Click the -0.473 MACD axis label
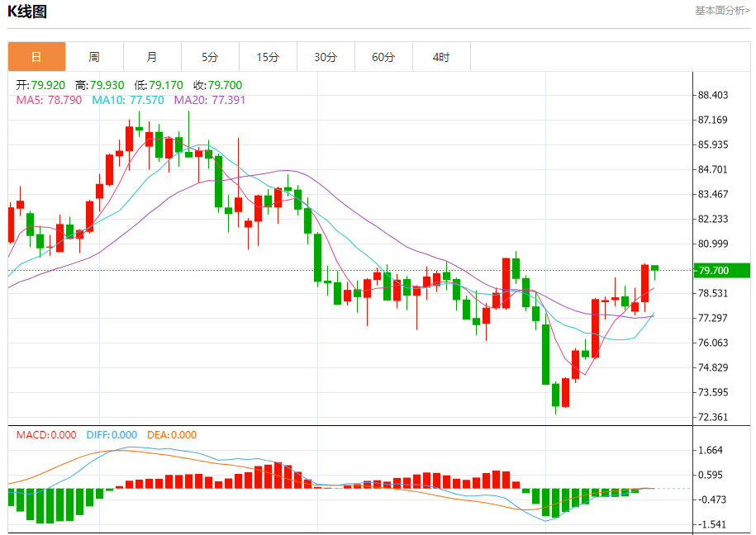 (711, 499)
